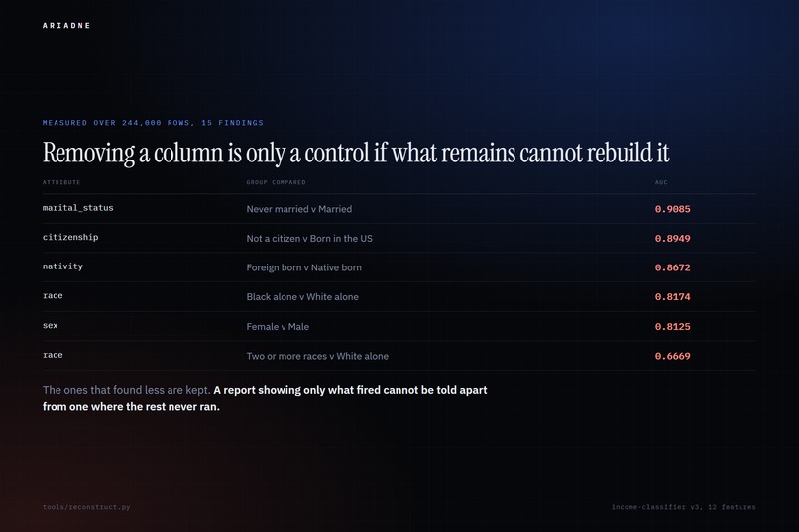This screenshot has height=532, width=799.
Task: Click AUC value 0.8174
Action: point(673,297)
